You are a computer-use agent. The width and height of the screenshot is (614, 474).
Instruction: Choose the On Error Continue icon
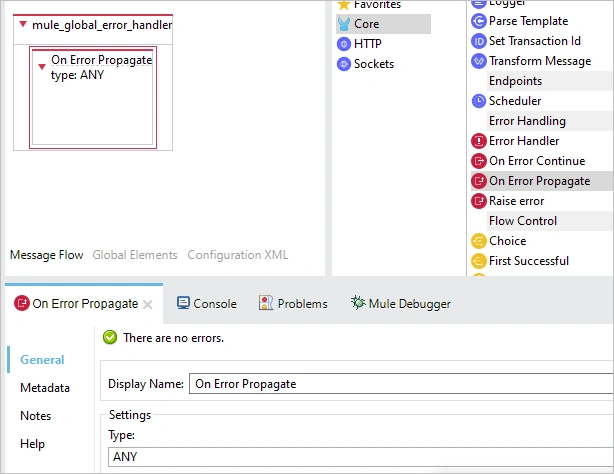tap(479, 161)
